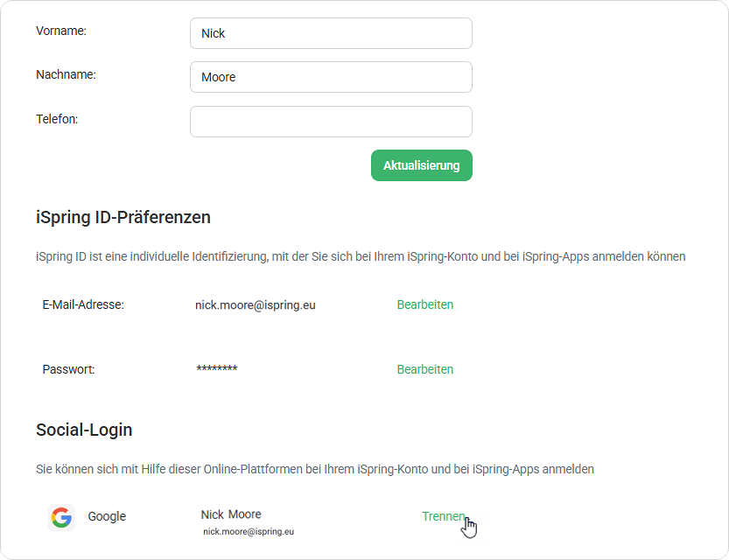Click the Vorname label

click(x=61, y=31)
